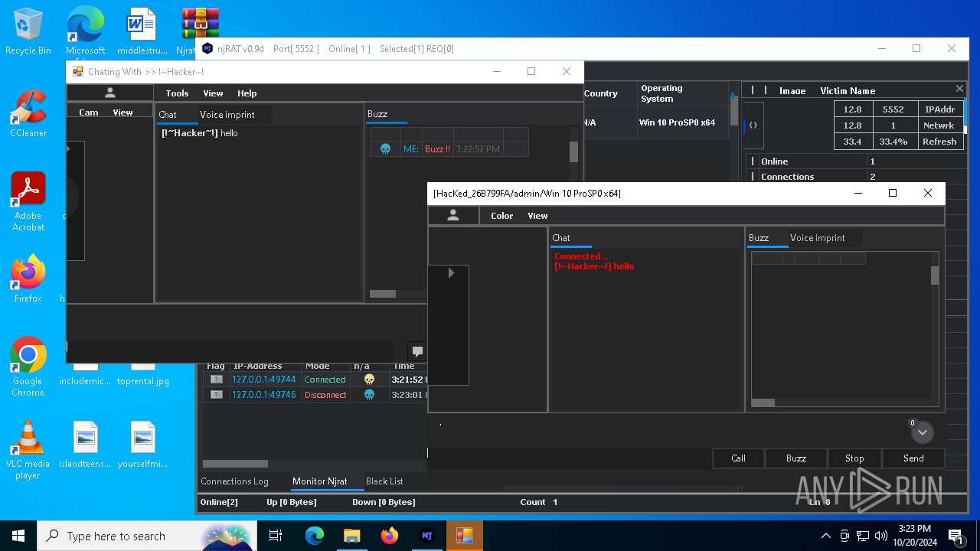
Task: Open Adobe Acrobat desktop shortcut
Action: click(x=28, y=201)
